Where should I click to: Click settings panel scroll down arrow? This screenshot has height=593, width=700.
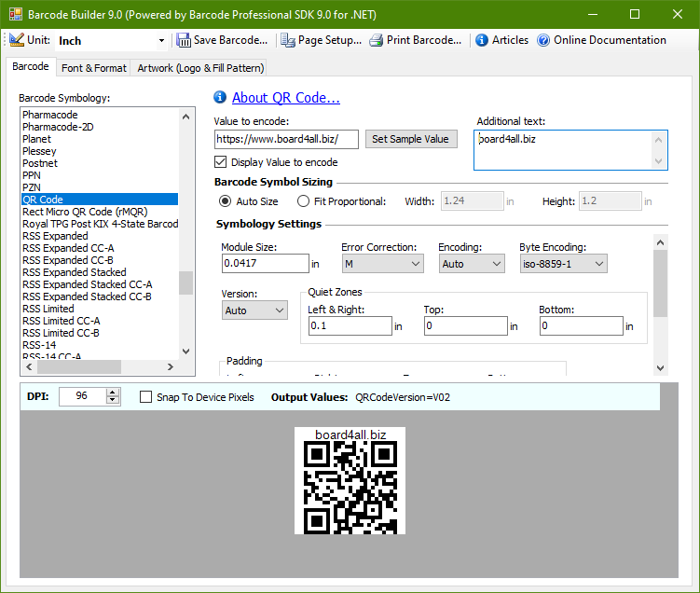(660, 368)
